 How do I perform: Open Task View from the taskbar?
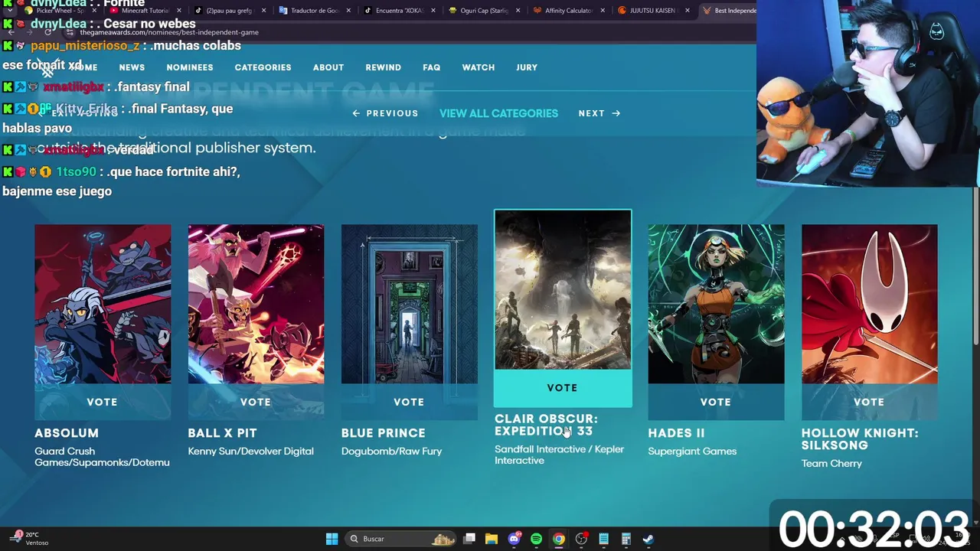(469, 539)
